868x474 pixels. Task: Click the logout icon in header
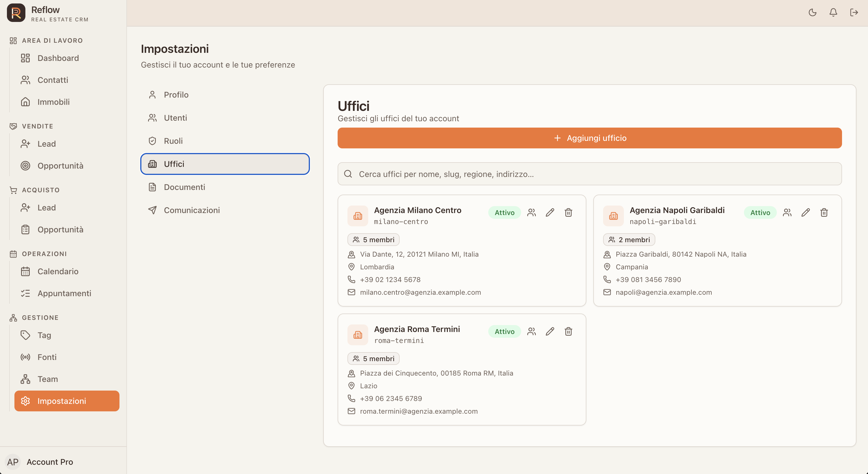854,12
